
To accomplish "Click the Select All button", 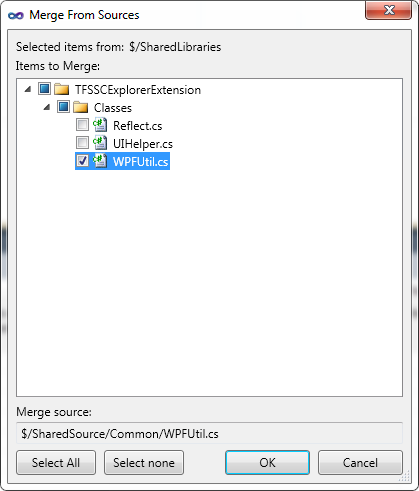I will pos(56,463).
